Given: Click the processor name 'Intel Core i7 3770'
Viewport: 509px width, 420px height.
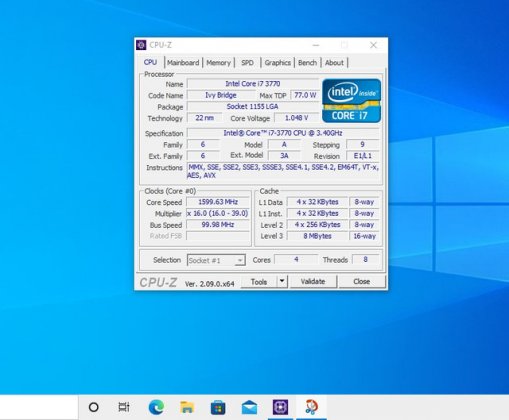Looking at the screenshot, I should tap(253, 84).
